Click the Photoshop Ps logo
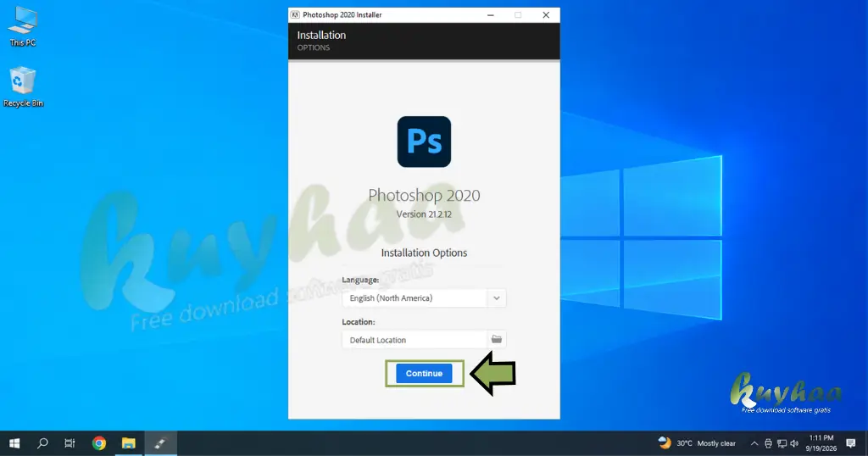 [424, 142]
